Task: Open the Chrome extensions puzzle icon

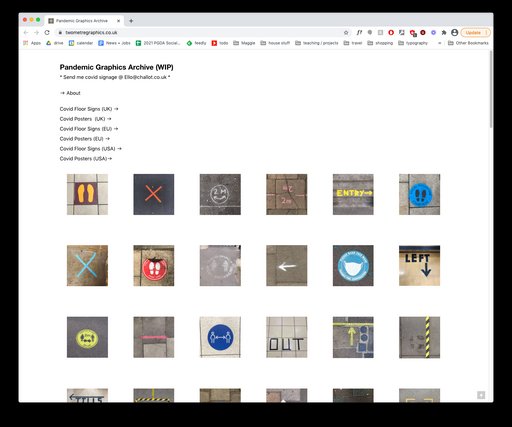Action: click(444, 32)
